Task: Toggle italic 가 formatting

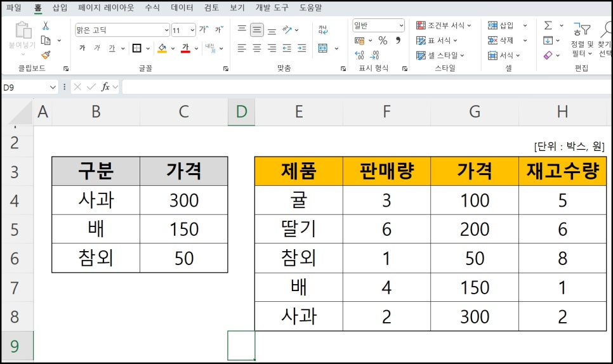Action: [x=97, y=48]
